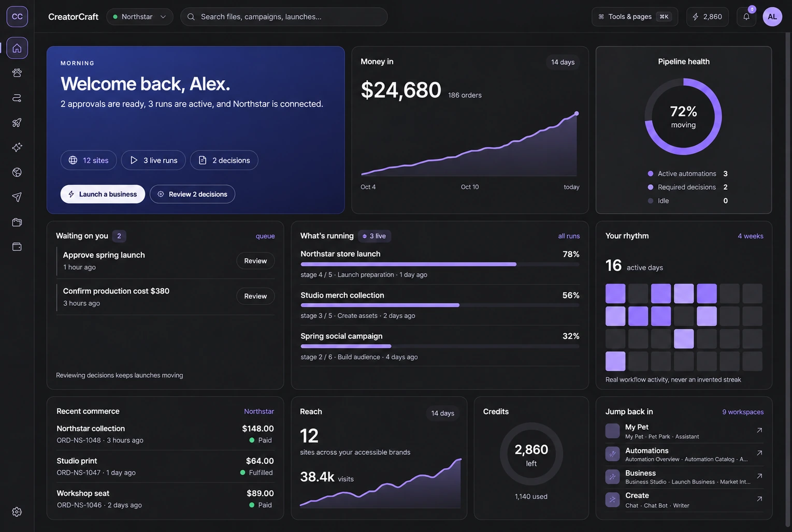Viewport: 792px width, 532px height.
Task: Review the Confirm production cost item
Action: [x=255, y=296]
